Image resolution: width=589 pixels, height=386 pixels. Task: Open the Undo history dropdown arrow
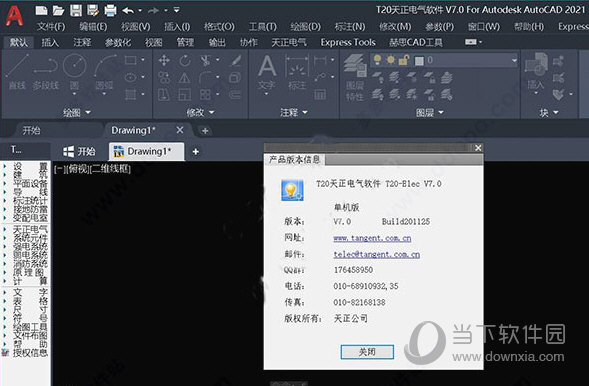pos(140,11)
